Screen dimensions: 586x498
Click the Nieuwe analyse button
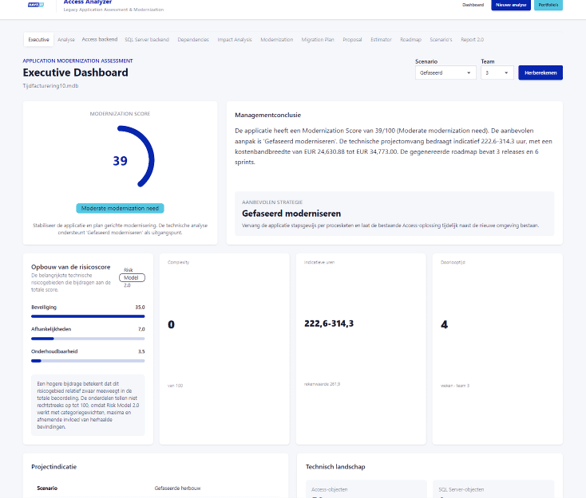[511, 5]
